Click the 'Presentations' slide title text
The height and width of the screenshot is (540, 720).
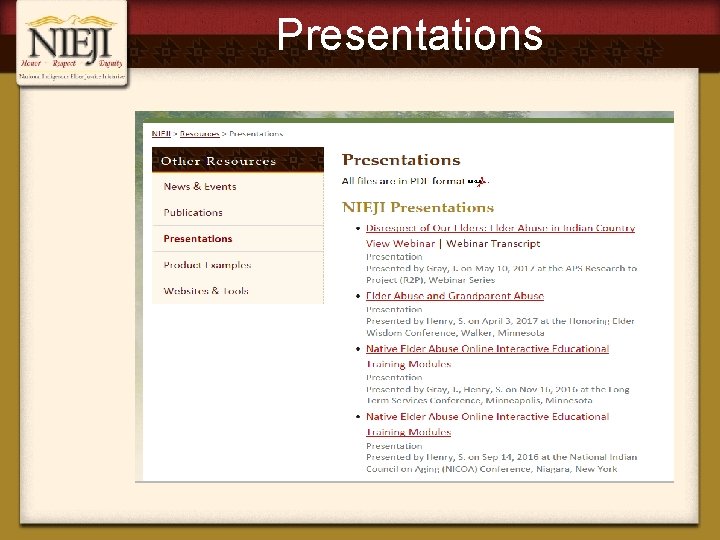point(409,34)
